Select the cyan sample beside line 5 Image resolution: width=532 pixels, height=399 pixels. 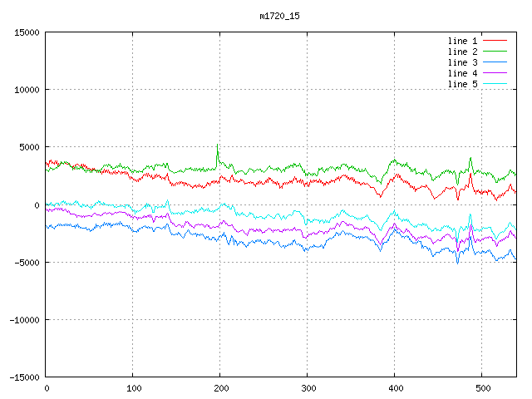(495, 84)
